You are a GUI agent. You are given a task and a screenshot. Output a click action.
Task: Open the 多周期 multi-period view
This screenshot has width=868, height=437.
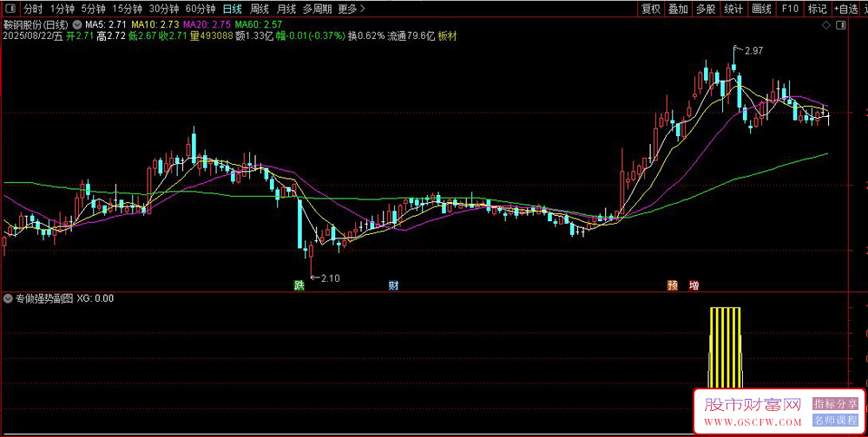[x=317, y=9]
